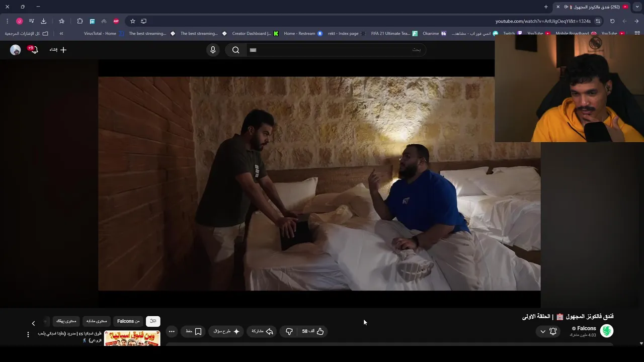Select the محتوى يهمّك chip
Viewport: 644px width, 362px height.
click(66, 321)
